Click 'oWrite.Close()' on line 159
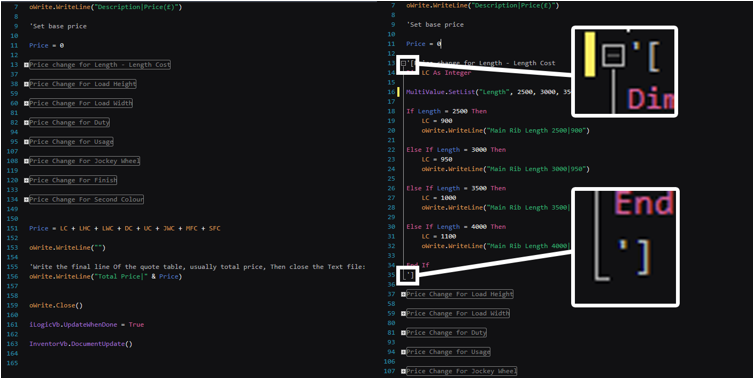Screen dimensions: 755x380 pos(56,305)
